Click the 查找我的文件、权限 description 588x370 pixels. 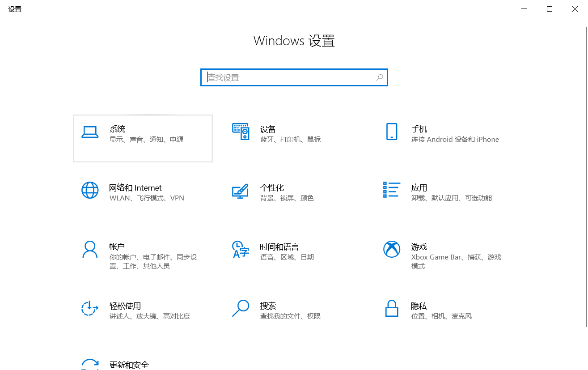click(x=291, y=316)
